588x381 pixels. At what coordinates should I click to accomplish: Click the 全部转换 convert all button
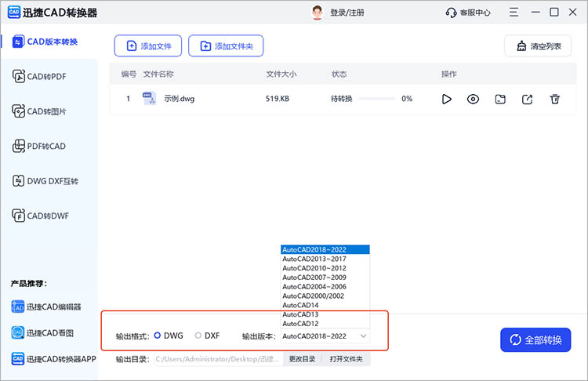[535, 339]
